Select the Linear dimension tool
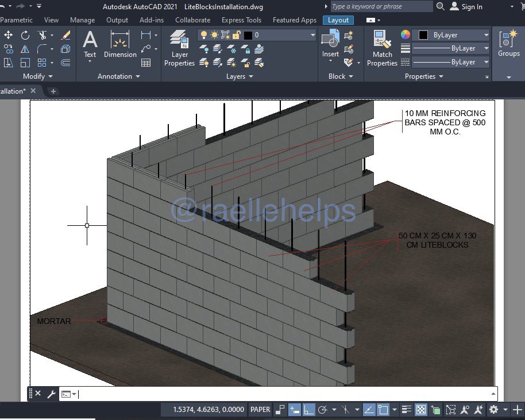 click(146, 35)
